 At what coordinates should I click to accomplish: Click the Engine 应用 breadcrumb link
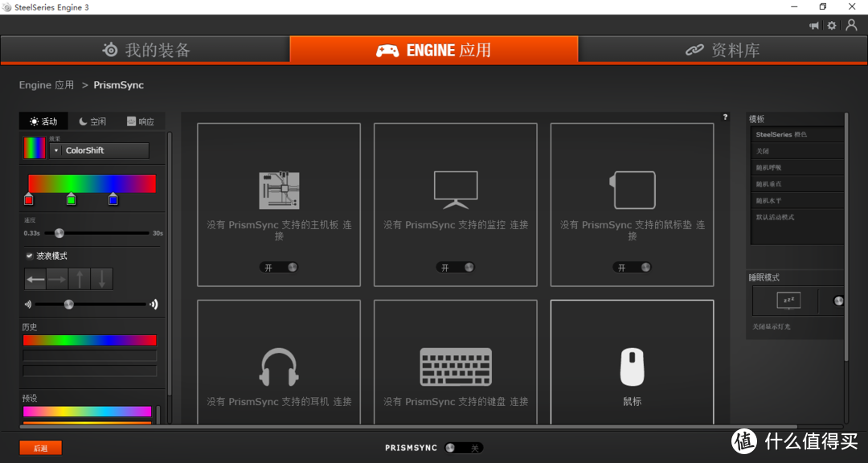click(x=47, y=84)
